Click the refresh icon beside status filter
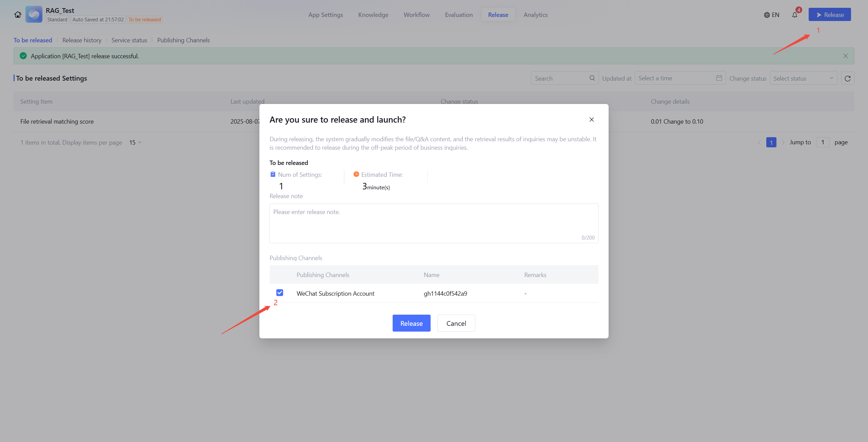The width and height of the screenshot is (868, 442). 847,79
